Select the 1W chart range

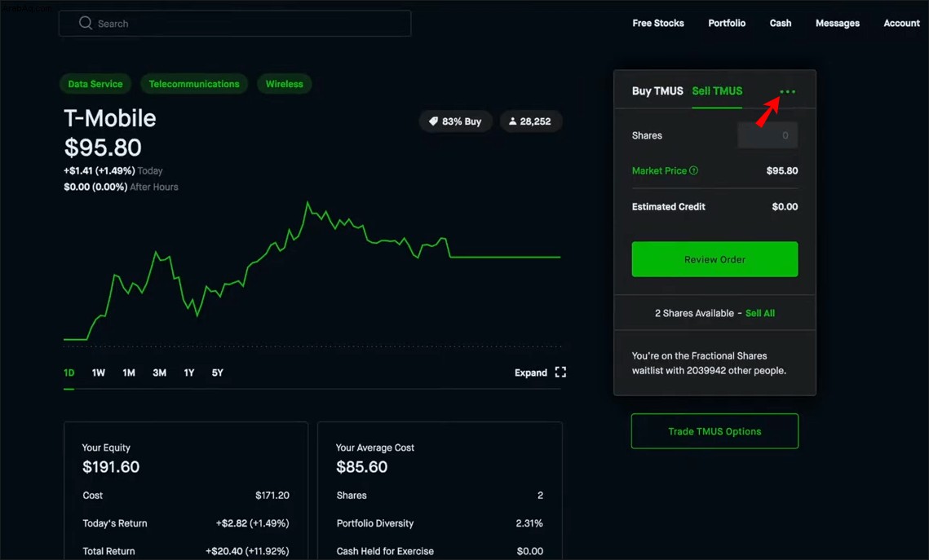click(x=99, y=373)
